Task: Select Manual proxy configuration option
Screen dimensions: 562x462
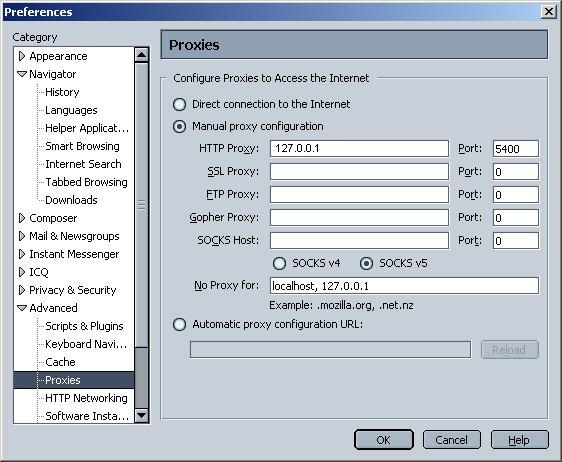Action: 179,127
